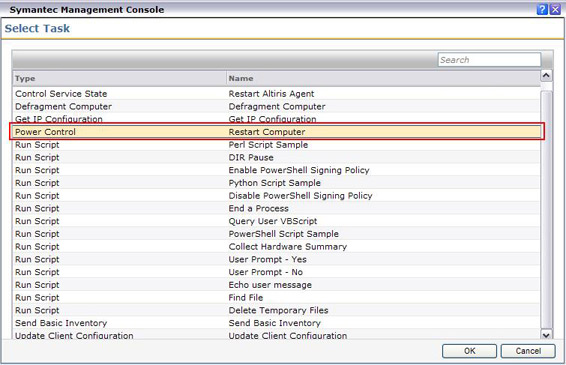Close the Select Task dialog
The width and height of the screenshot is (566, 365).
[555, 9]
